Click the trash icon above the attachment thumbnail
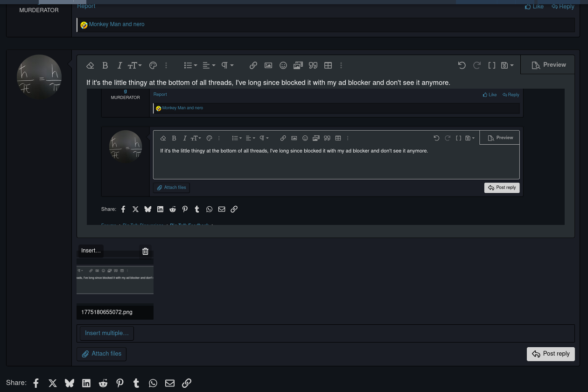This screenshot has height=392, width=588. pos(145,252)
